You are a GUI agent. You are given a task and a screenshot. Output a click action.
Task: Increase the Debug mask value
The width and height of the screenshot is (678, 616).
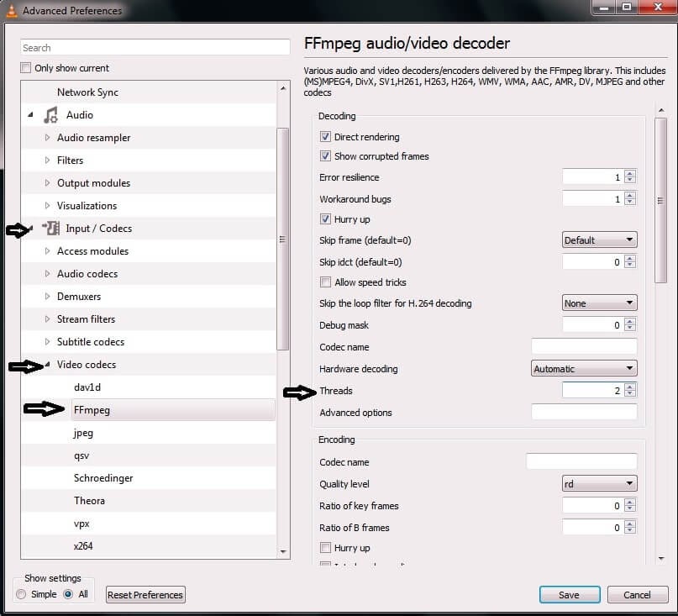tap(630, 322)
